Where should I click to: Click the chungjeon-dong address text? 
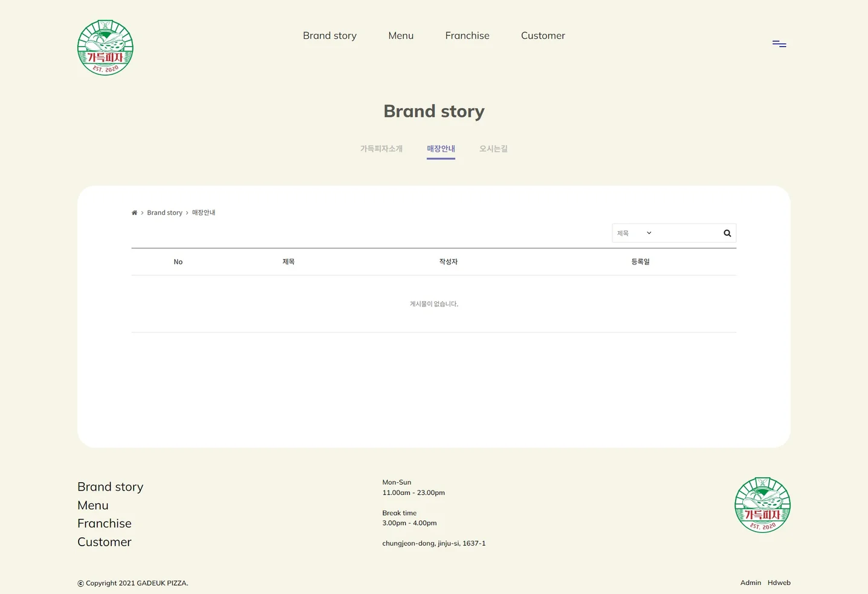[434, 544]
